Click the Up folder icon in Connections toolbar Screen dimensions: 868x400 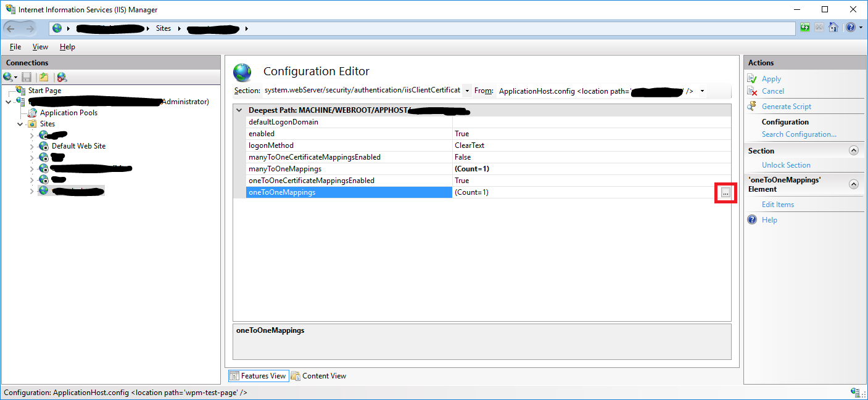point(44,77)
